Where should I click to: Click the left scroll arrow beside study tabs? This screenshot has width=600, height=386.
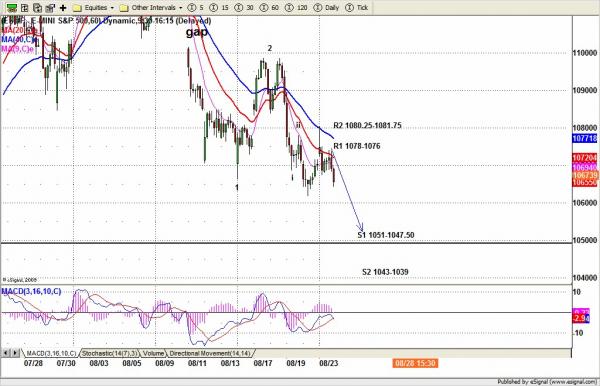click(6, 353)
